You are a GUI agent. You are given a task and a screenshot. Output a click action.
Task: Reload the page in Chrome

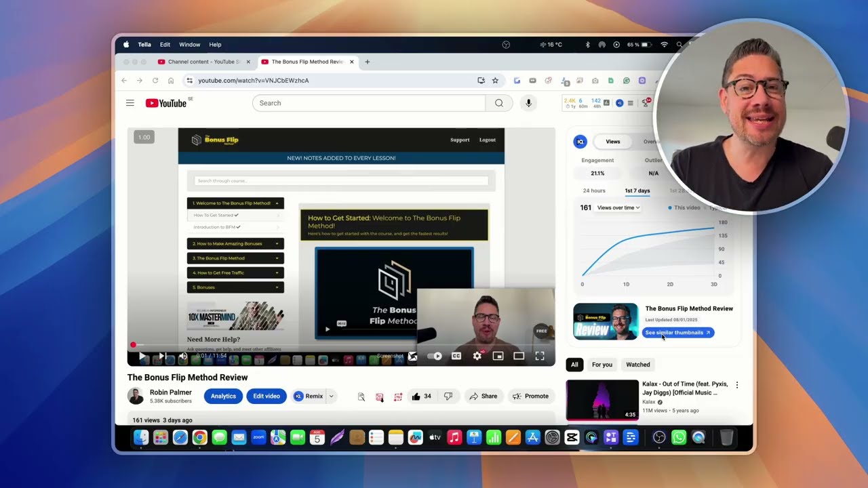point(155,80)
